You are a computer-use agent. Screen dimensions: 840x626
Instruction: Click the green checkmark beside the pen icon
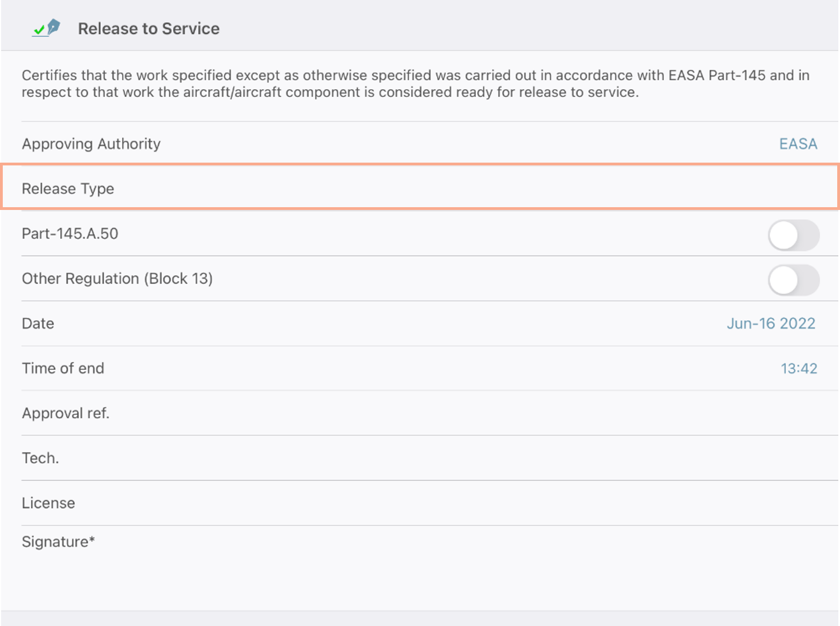click(x=39, y=30)
